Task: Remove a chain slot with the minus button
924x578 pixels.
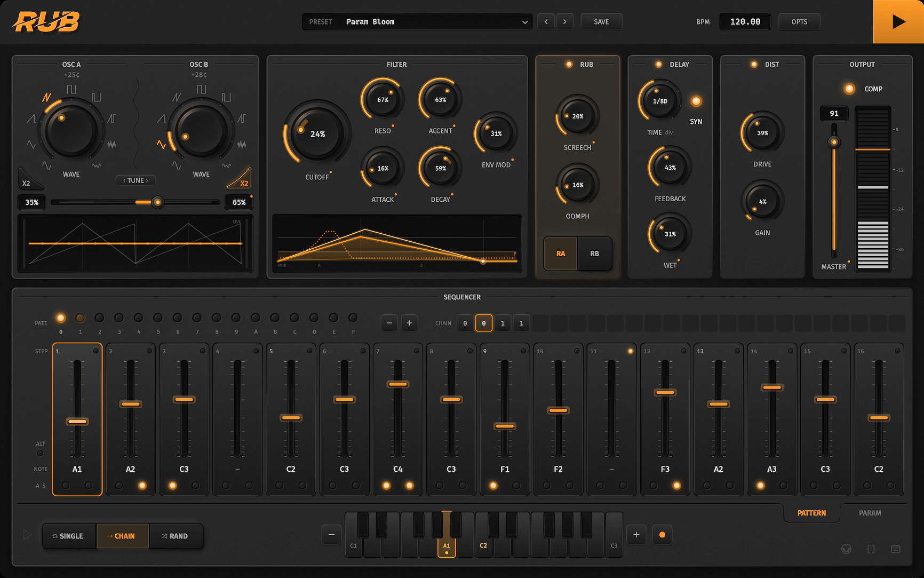Action: pyautogui.click(x=389, y=323)
